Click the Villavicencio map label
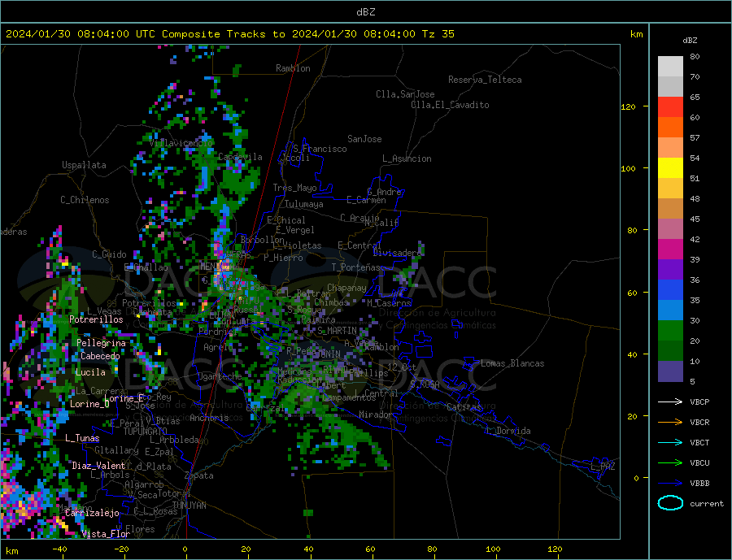 (x=181, y=143)
